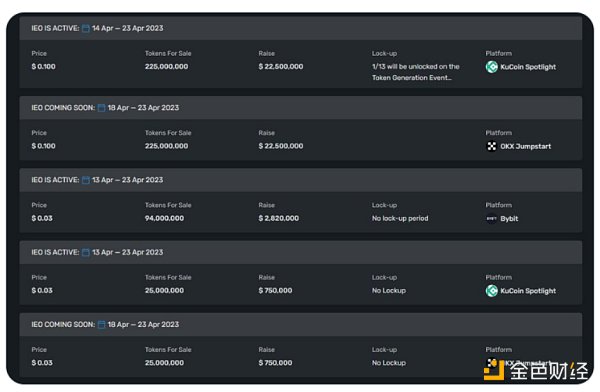Click the 94,000,000 Tokens For Sale value
The image size is (600, 392).
click(164, 218)
